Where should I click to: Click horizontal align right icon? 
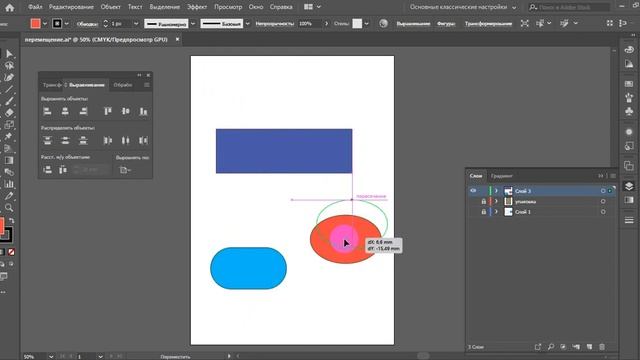coord(83,111)
